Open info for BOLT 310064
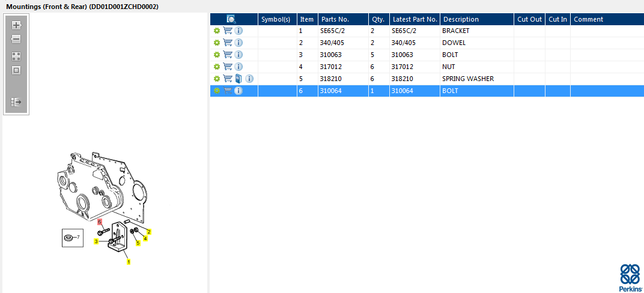The image size is (644, 293). pyautogui.click(x=238, y=91)
